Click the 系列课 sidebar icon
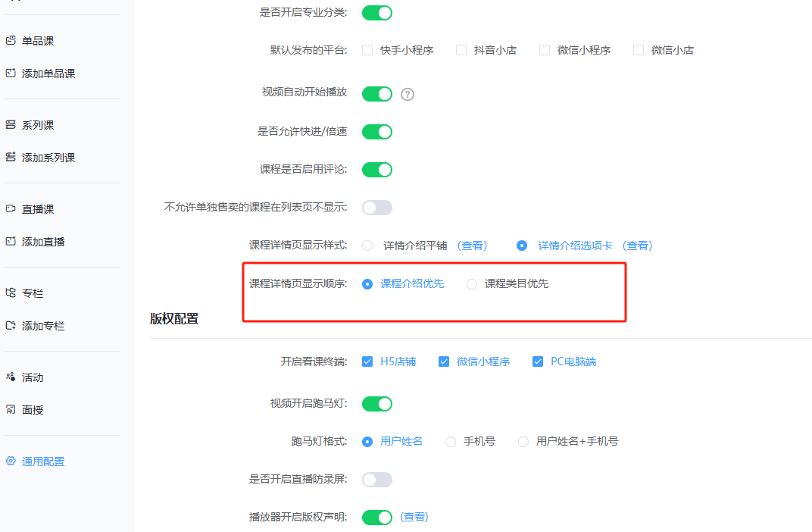The image size is (812, 532). click(11, 125)
